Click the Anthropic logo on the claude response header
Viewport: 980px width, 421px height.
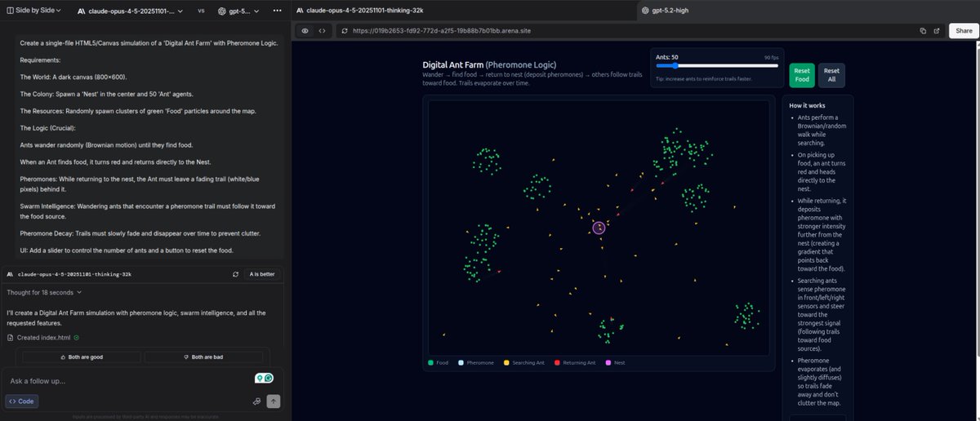(x=9, y=275)
